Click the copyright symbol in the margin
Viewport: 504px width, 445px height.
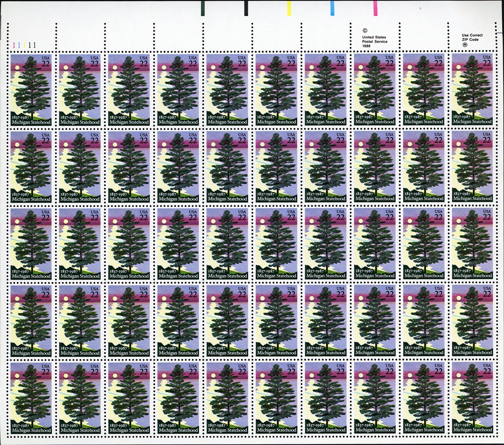point(365,31)
